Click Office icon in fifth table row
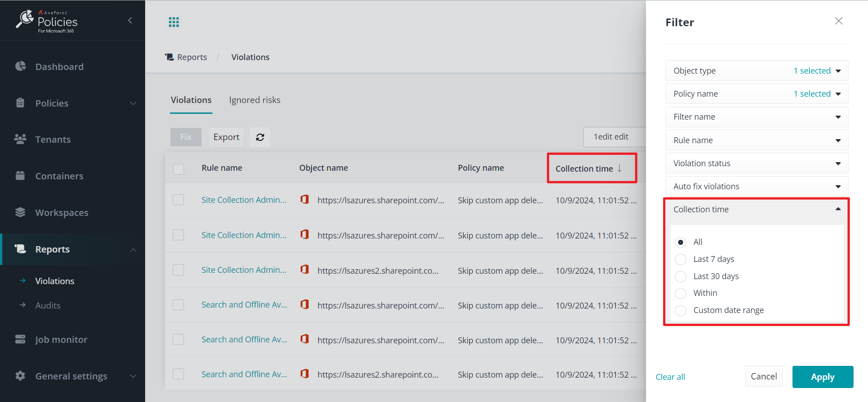This screenshot has height=402, width=868. (x=305, y=339)
